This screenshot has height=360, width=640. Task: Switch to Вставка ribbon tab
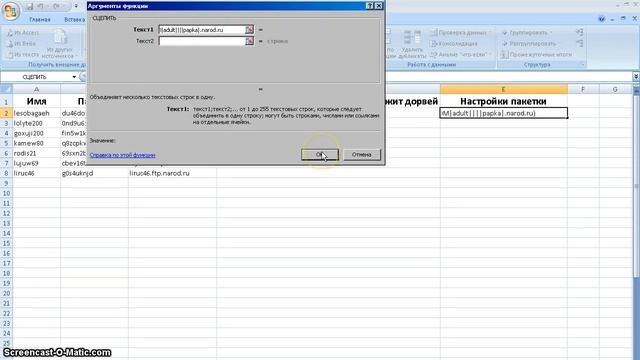[x=74, y=20]
